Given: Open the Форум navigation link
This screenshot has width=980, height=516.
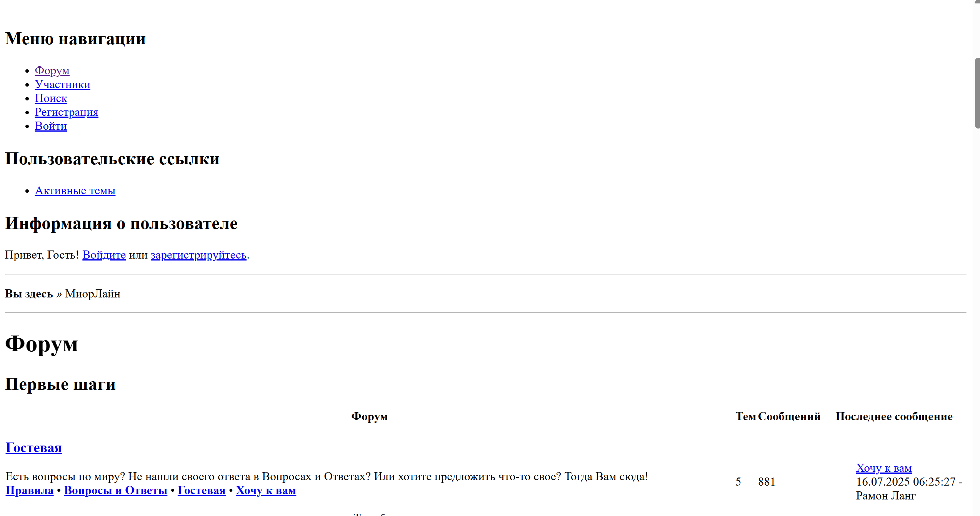Looking at the screenshot, I should click(52, 71).
